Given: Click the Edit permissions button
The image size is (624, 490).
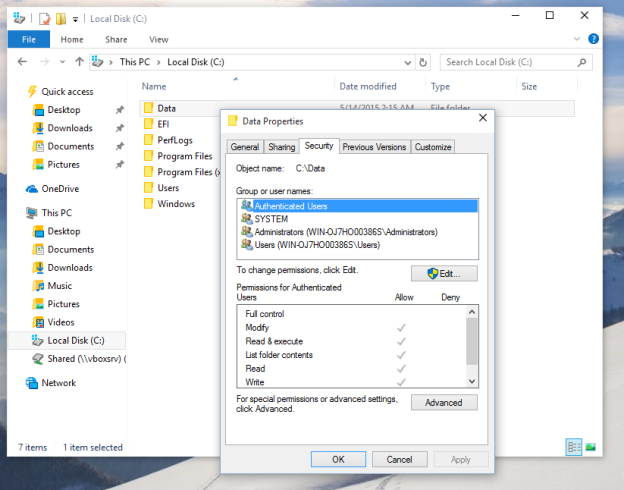Looking at the screenshot, I should [444, 273].
